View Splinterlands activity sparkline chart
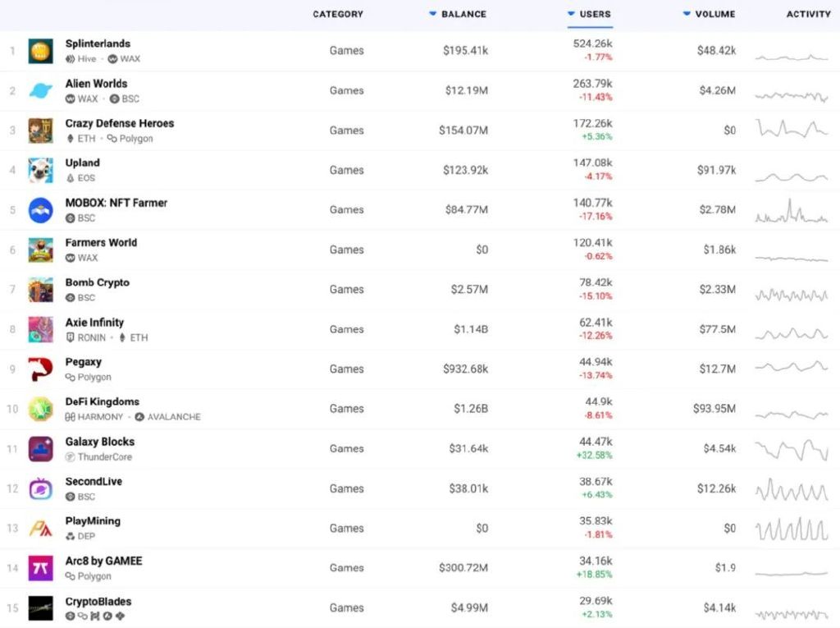Screen dimensions: 840x628 792,57
